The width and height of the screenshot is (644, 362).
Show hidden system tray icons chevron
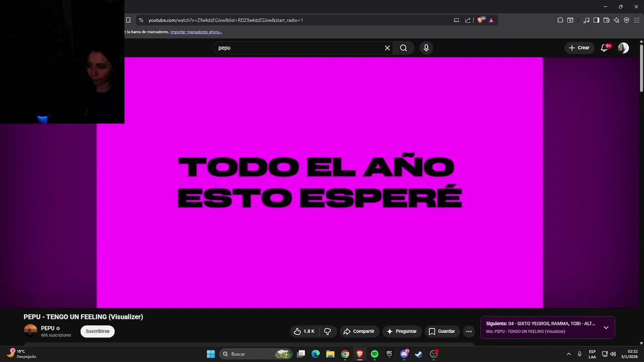click(x=569, y=354)
